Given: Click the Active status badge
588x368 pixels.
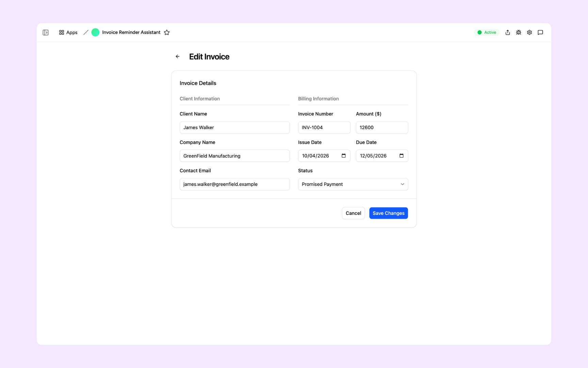Looking at the screenshot, I should coord(487,32).
